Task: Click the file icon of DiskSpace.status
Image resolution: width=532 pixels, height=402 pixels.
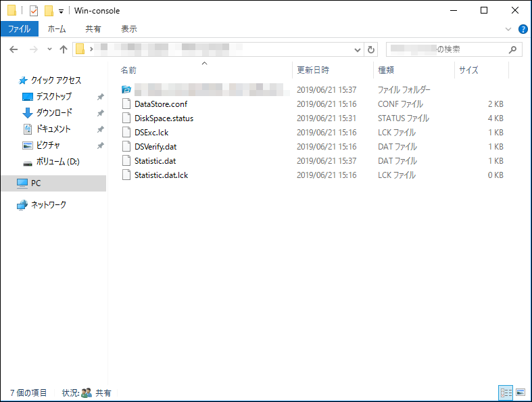Action: coord(126,118)
